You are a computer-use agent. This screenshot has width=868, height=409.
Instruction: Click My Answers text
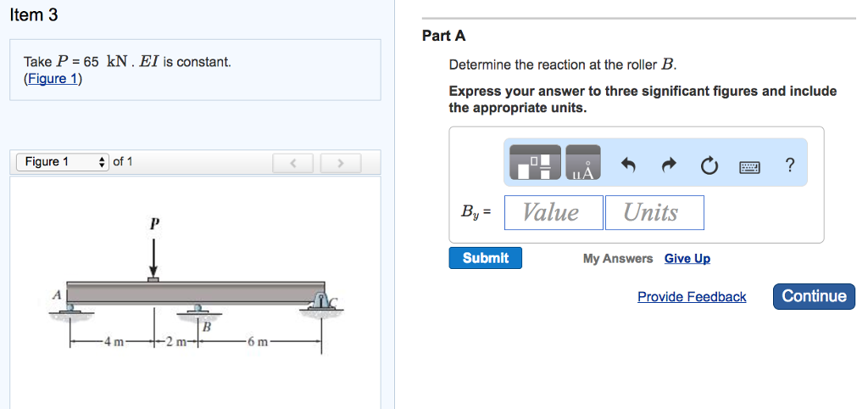[x=617, y=259]
